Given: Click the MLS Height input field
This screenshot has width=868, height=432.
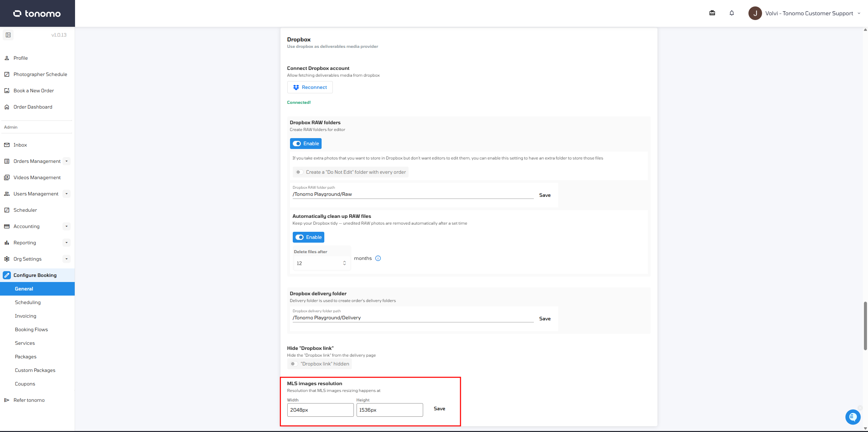Looking at the screenshot, I should pyautogui.click(x=390, y=410).
